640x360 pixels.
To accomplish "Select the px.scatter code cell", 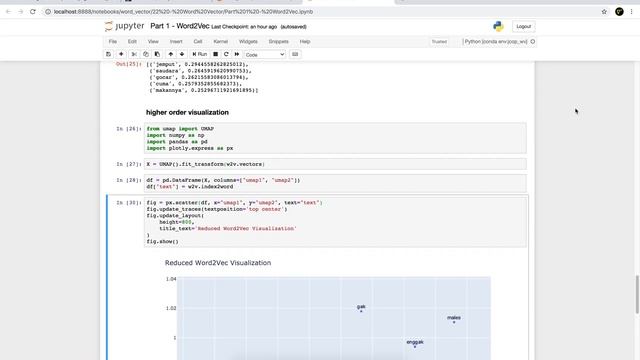I will tap(335, 222).
